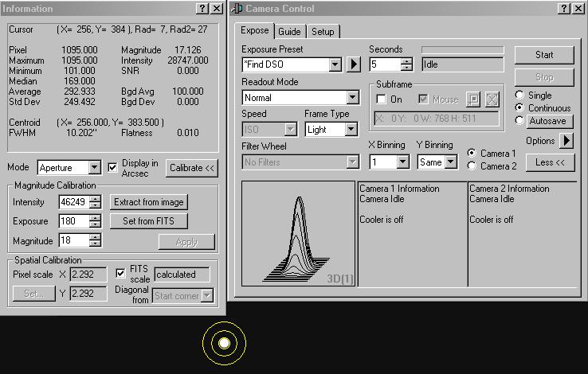Toggle Display in Arcsec checkbox
Screen dimensions: 588x374
[112, 168]
